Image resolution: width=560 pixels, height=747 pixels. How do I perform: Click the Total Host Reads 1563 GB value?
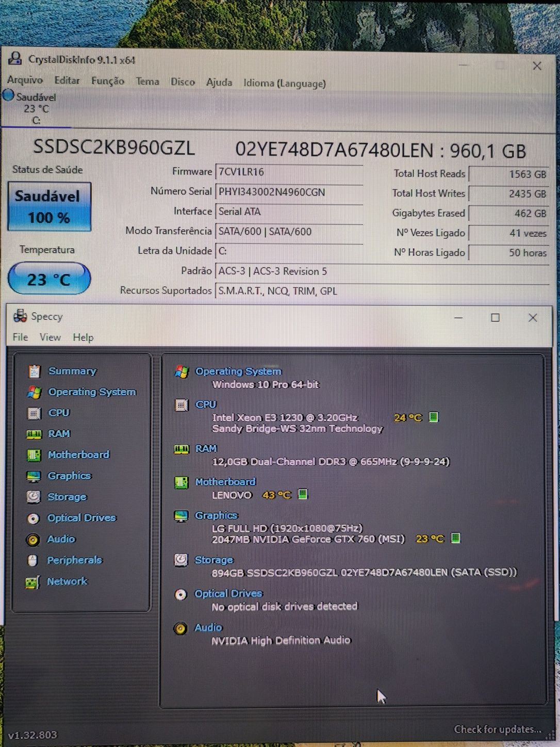coord(508,174)
